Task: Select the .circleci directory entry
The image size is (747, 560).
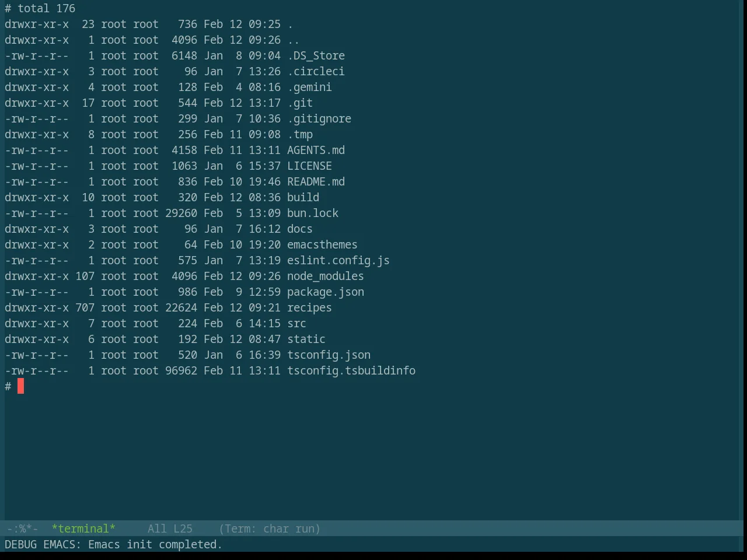Action: [316, 71]
